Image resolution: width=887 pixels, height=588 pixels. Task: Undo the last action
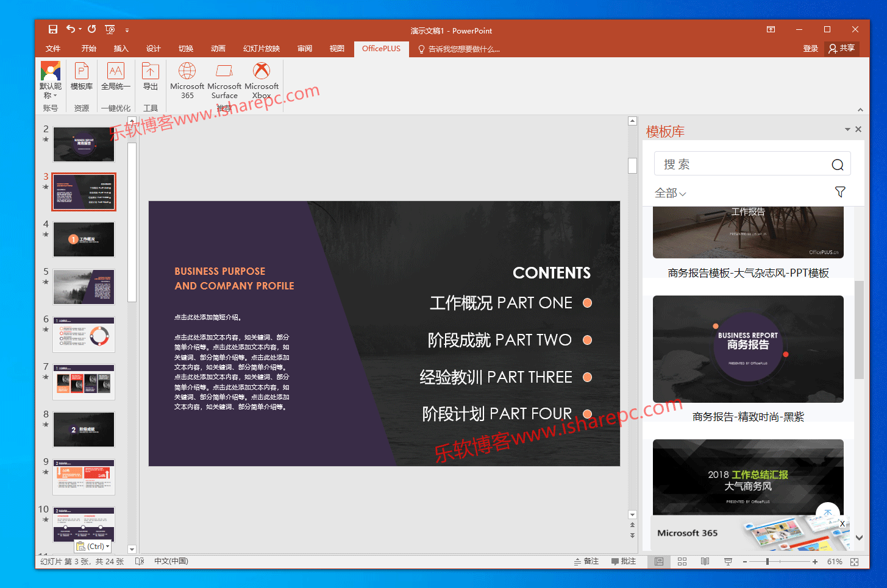pos(70,29)
